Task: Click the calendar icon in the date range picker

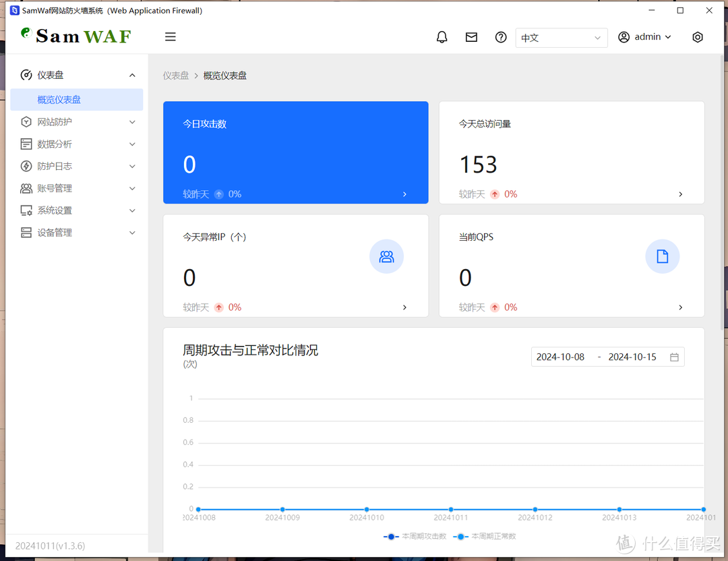Action: click(x=674, y=357)
